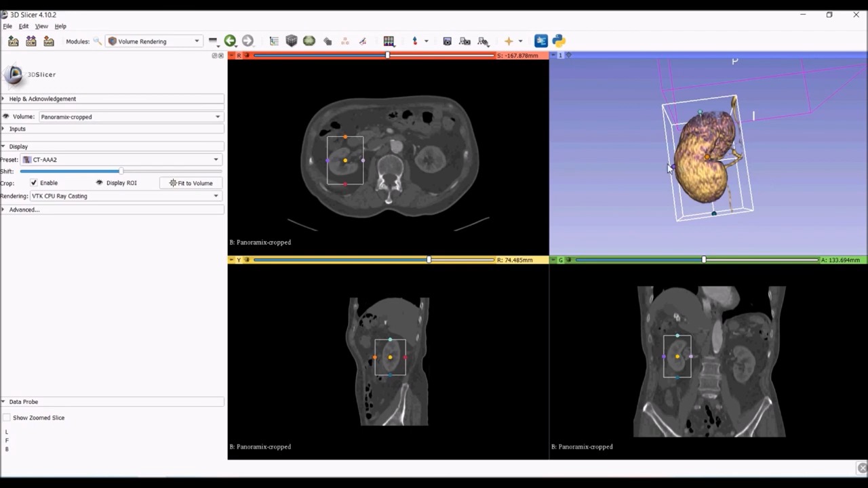Tick the Show Zoomed Slice checkbox
868x488 pixels.
(7, 418)
